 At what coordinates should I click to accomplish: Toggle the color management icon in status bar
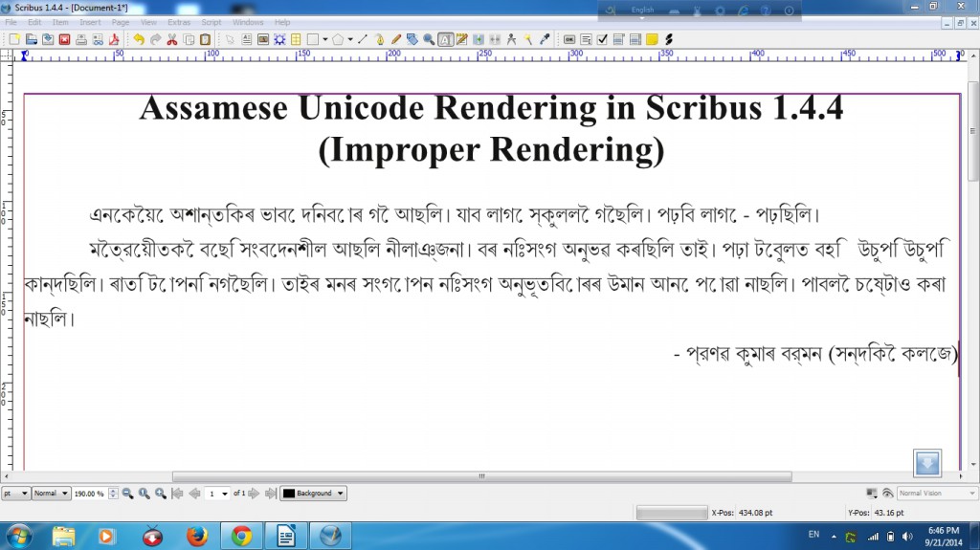click(871, 494)
